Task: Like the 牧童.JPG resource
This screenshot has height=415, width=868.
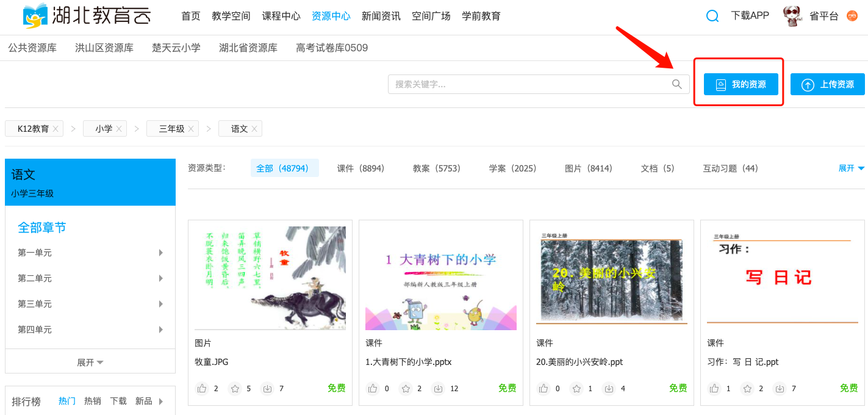Action: tap(203, 388)
